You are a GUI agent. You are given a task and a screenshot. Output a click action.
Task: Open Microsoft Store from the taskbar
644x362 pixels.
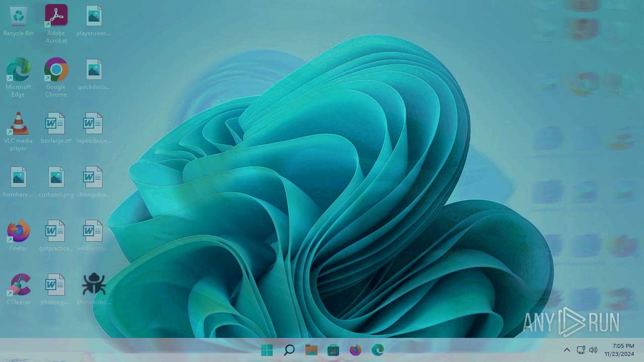tap(333, 350)
